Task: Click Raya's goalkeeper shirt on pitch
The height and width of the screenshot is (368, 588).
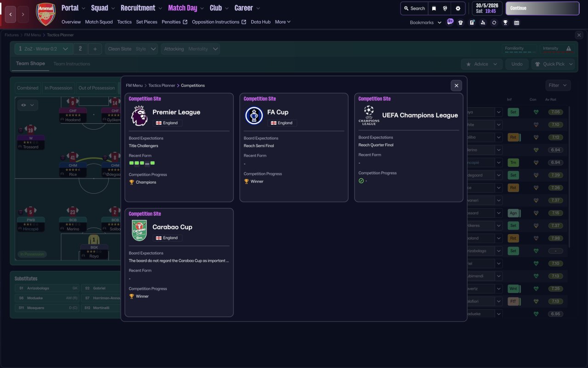Action: tap(94, 240)
